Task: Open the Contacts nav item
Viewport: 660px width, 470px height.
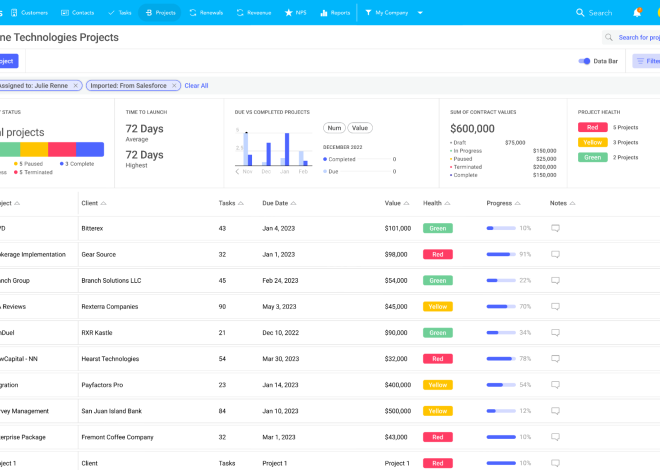Action: coord(77,13)
